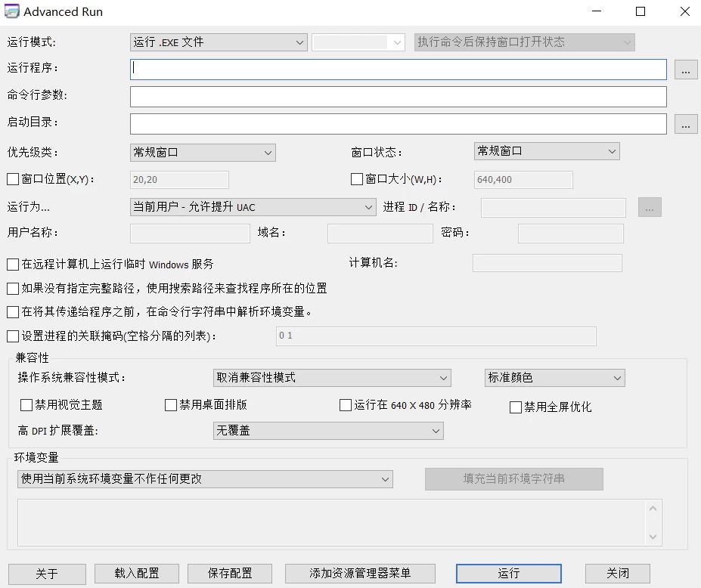This screenshot has height=588, width=701.
Task: Open the 高 DPI 扩展覆盖 dropdown
Action: (x=327, y=431)
